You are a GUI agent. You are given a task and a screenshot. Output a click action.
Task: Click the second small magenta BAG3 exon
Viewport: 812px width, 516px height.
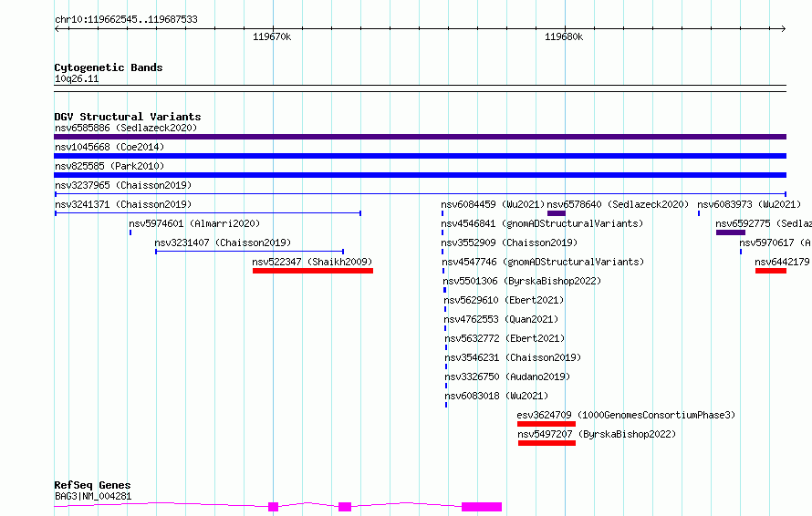[345, 507]
